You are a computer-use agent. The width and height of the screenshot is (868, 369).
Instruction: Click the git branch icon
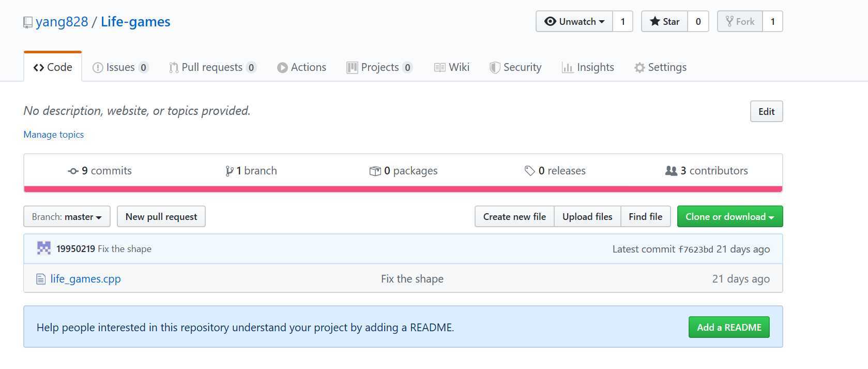click(230, 171)
